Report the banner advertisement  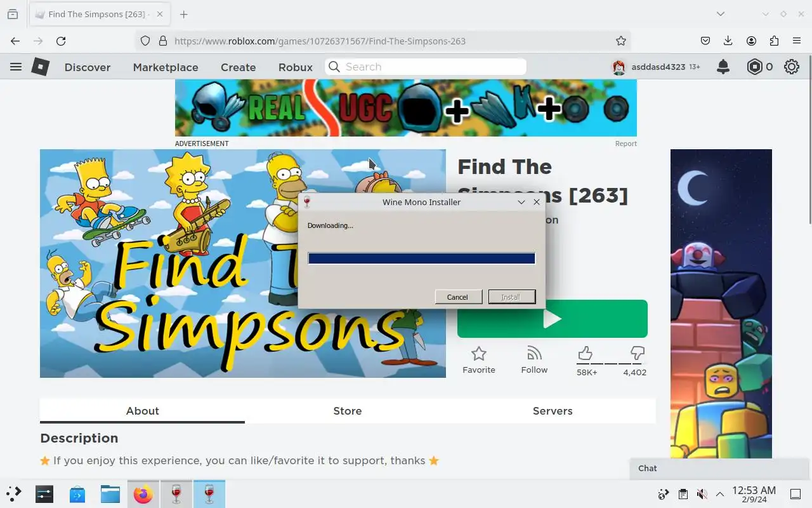click(x=625, y=144)
